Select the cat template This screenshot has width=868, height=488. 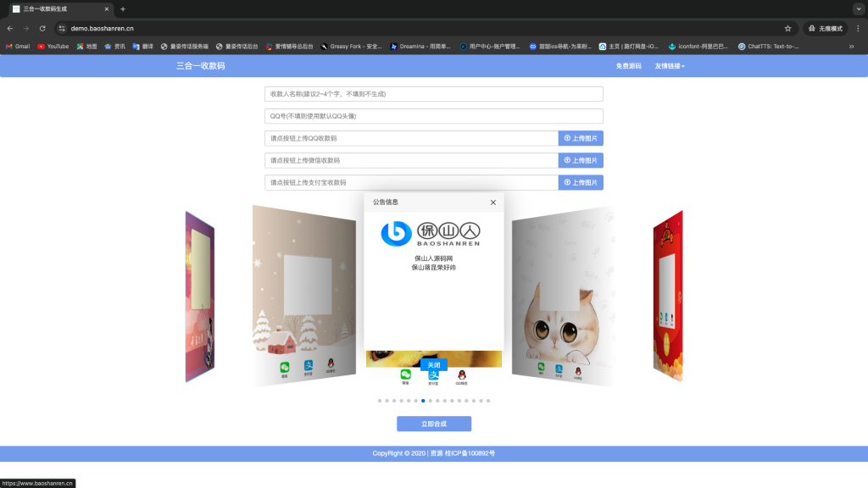[x=563, y=296]
